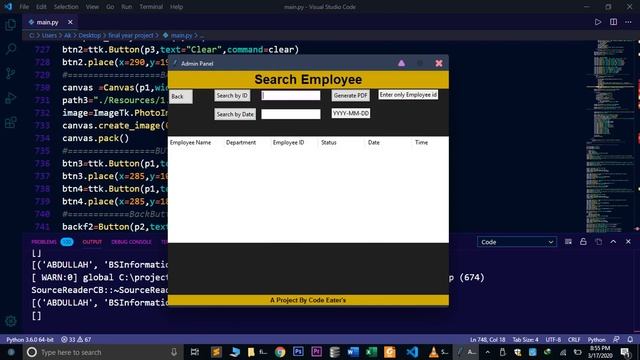640x360 pixels.
Task: Focus the employee ID input field
Action: pyautogui.click(x=291, y=96)
